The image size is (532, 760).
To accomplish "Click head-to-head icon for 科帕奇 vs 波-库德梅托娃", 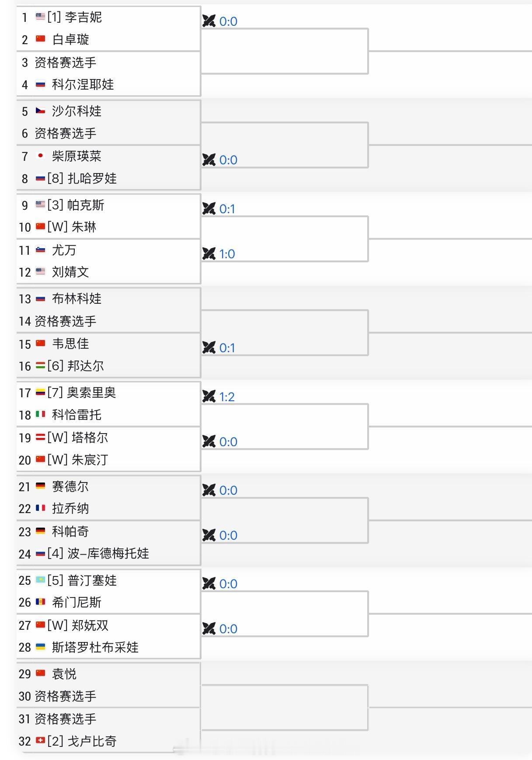I will [x=209, y=535].
